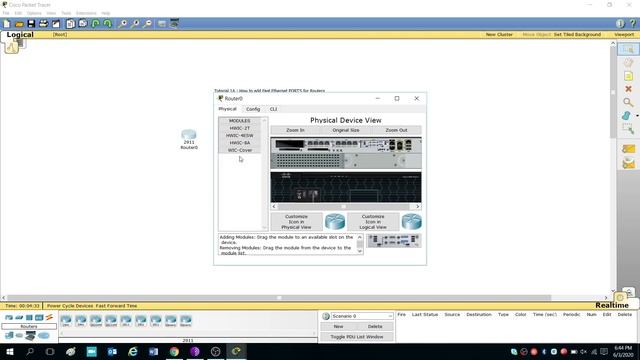640x360 pixels.
Task: Select the HWIC-2T module
Action: pyautogui.click(x=240, y=128)
